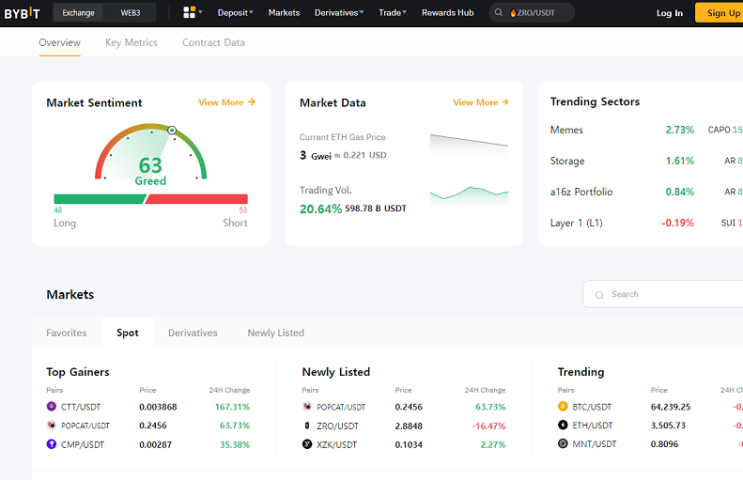Screen dimensions: 743x480
Task: Click the 2.73% Memes sector change
Action: click(x=680, y=130)
